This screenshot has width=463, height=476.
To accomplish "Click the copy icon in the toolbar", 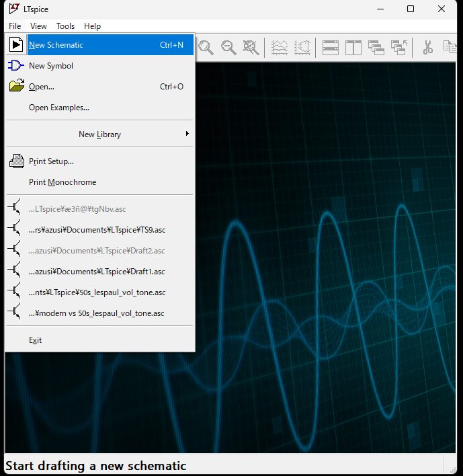I will tap(450, 46).
